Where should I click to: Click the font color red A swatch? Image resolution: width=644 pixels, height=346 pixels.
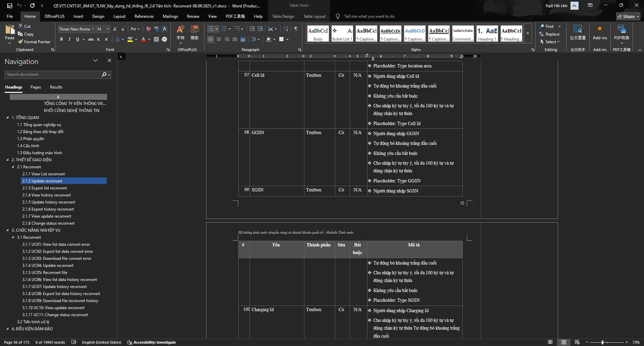143,39
